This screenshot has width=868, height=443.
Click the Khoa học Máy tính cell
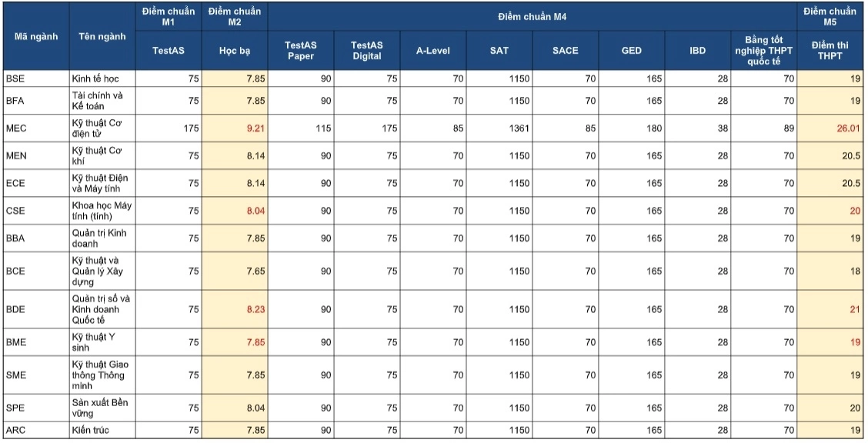point(102,211)
